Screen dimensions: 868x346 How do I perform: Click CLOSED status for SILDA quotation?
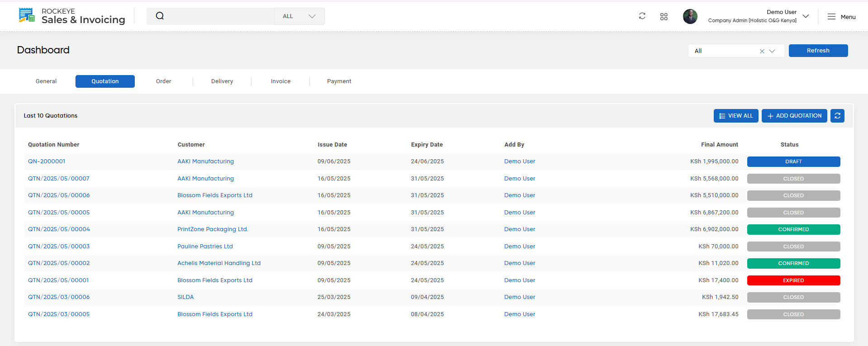click(793, 297)
